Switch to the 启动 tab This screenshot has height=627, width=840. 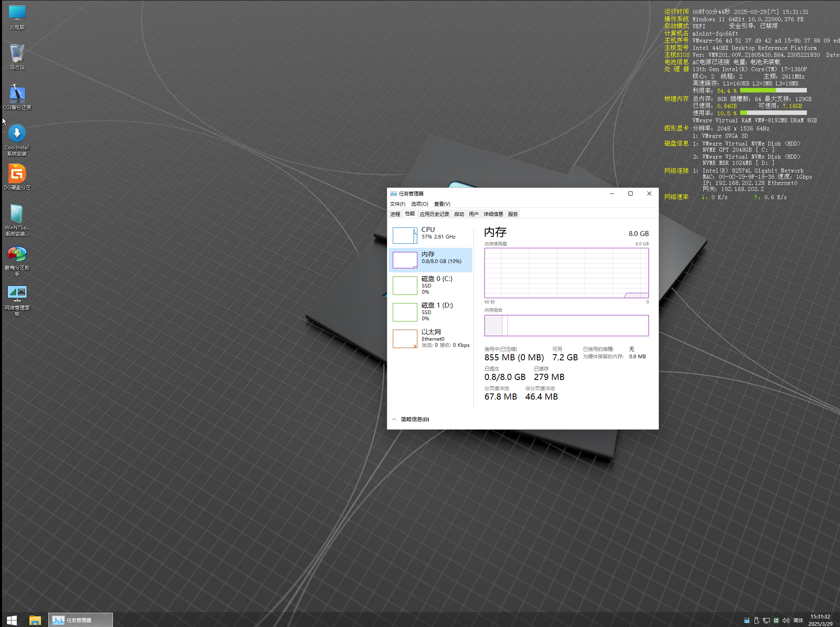[x=459, y=214]
